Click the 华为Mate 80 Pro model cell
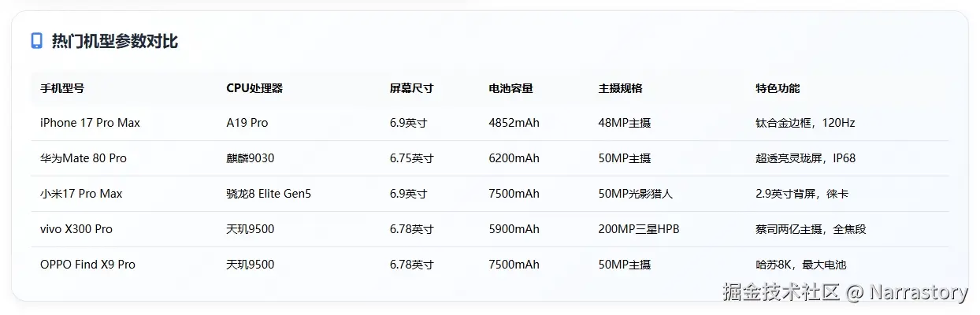 pyautogui.click(x=84, y=158)
